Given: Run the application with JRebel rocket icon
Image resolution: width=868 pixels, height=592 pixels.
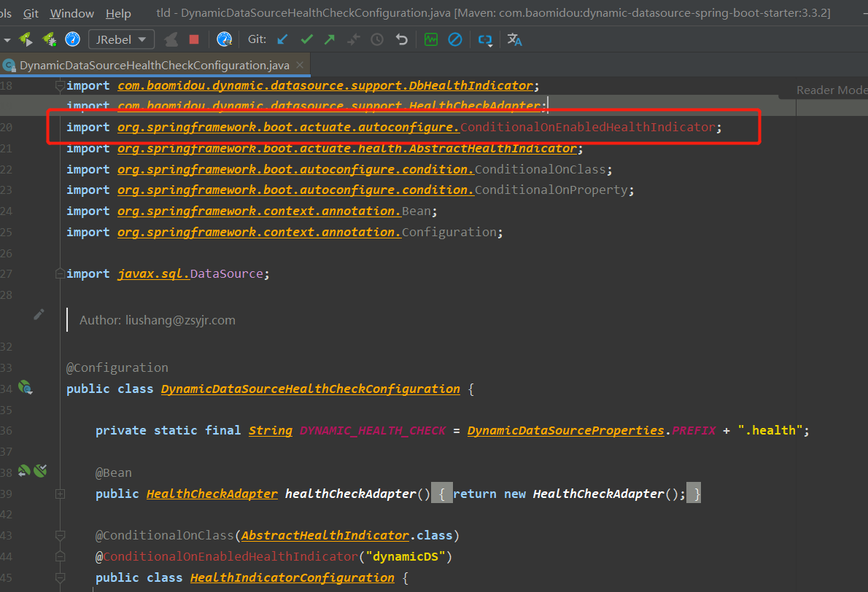Looking at the screenshot, I should click(24, 39).
